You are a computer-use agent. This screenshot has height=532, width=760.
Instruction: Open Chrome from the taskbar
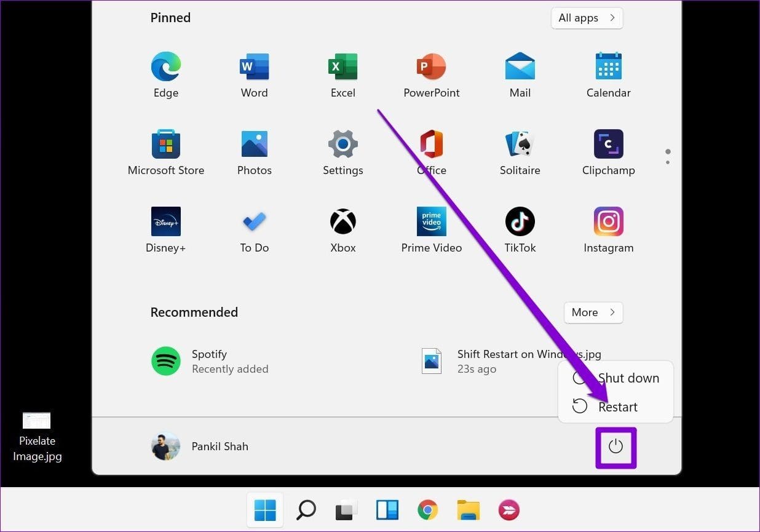pyautogui.click(x=427, y=510)
